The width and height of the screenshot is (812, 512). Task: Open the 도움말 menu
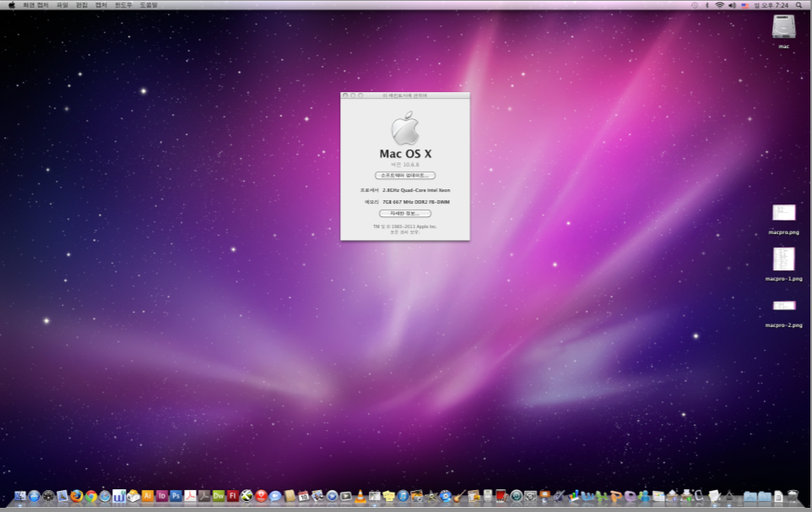[x=149, y=5]
